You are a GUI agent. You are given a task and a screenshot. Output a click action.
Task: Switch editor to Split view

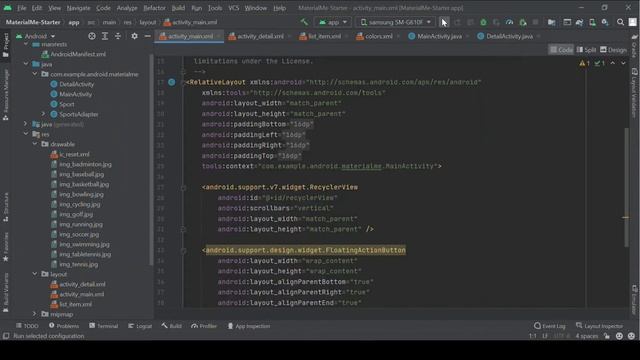pyautogui.click(x=586, y=50)
